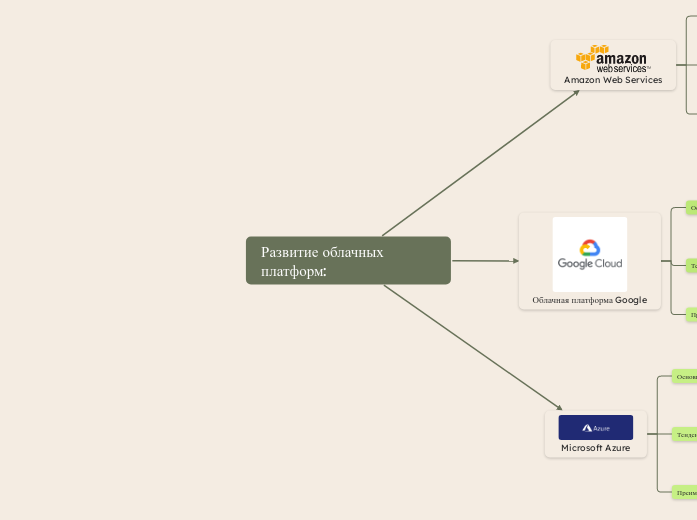Open the Google Cloud logo image
This screenshot has width=697, height=520.
point(590,254)
